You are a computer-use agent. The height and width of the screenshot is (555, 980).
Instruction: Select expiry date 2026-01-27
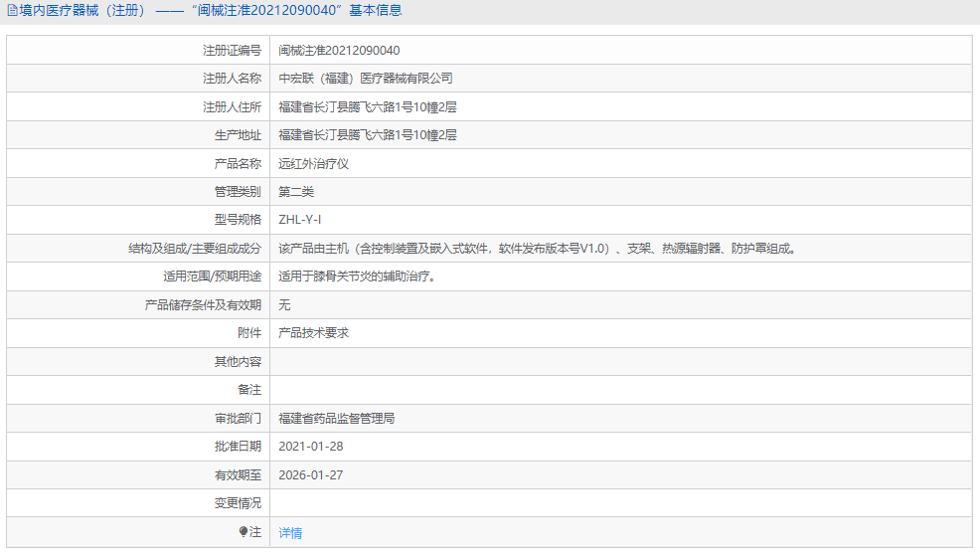click(x=311, y=474)
